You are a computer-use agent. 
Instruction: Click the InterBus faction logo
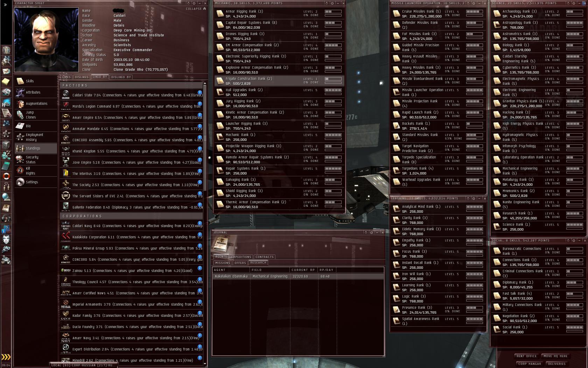(x=65, y=173)
